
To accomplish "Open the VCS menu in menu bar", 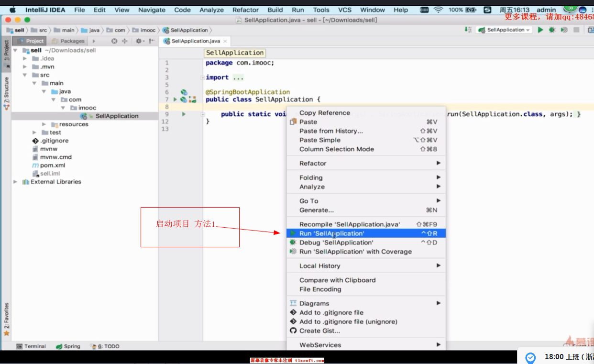I will tap(345, 10).
